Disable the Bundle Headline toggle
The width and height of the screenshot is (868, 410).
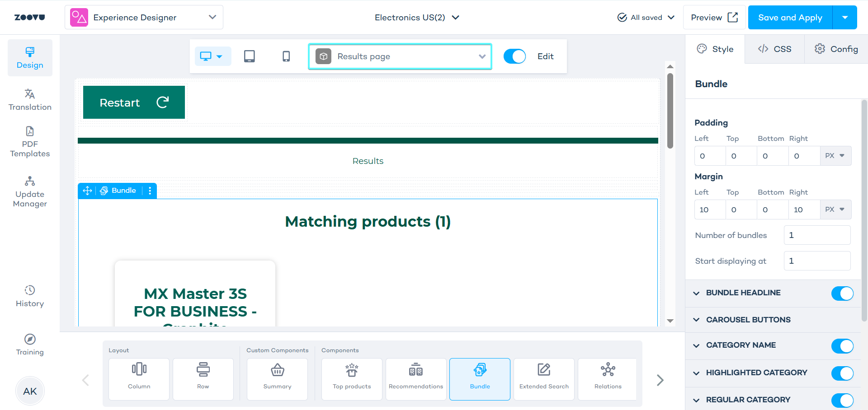(842, 294)
